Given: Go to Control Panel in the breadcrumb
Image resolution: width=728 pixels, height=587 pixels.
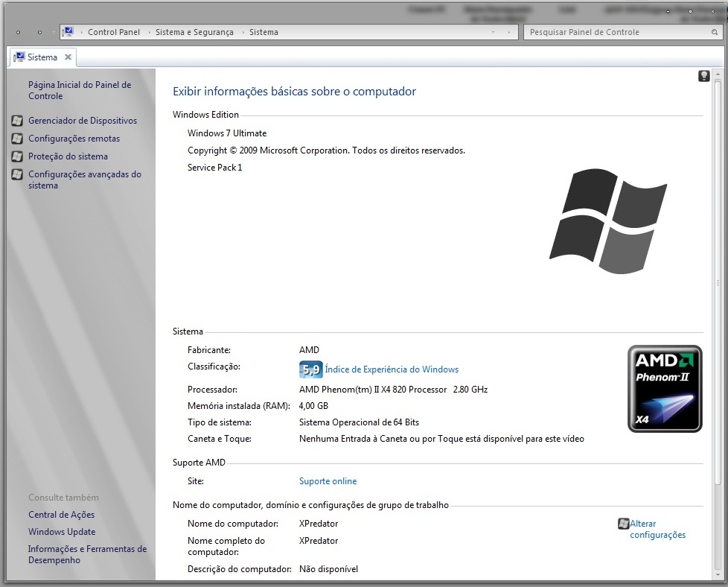Looking at the screenshot, I should 113,32.
